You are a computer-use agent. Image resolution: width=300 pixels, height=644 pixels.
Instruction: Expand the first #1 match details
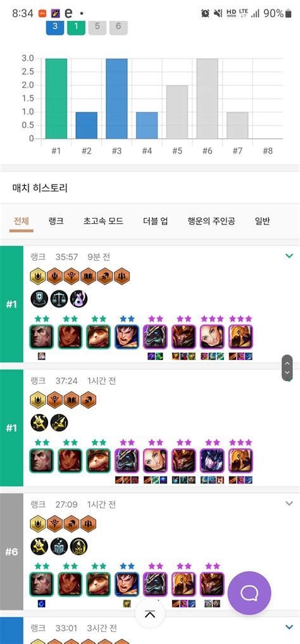pyautogui.click(x=289, y=256)
